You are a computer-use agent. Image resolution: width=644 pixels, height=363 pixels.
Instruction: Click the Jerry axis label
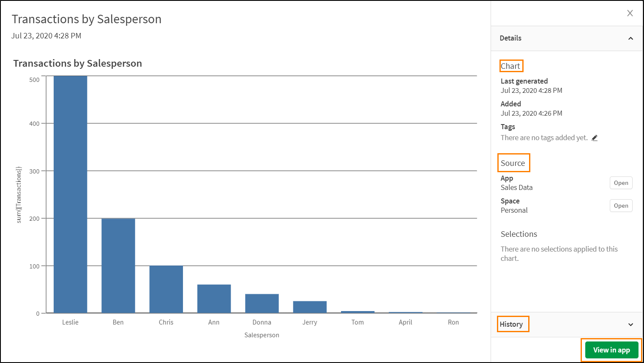point(309,322)
